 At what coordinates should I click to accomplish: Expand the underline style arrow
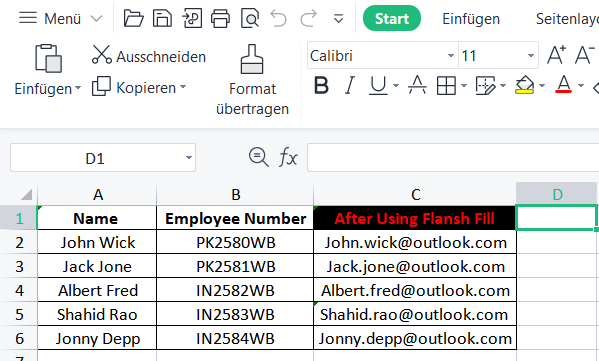pyautogui.click(x=395, y=86)
